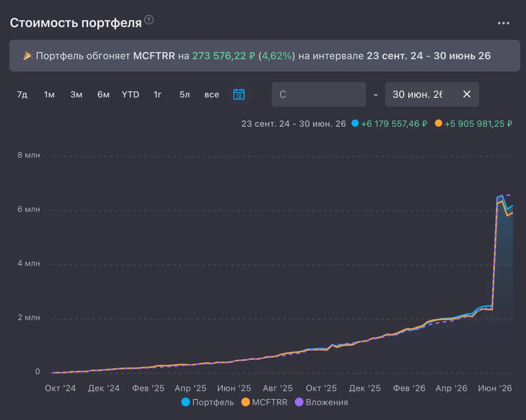
Task: Click the start date field С
Action: click(x=319, y=94)
